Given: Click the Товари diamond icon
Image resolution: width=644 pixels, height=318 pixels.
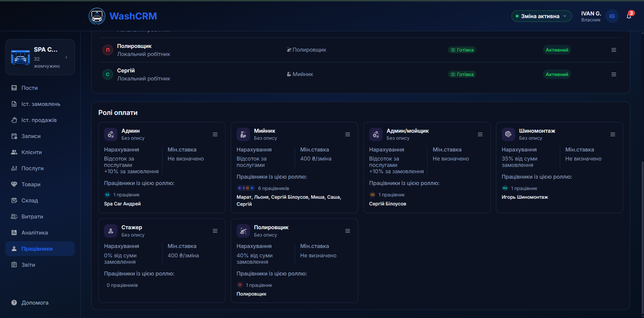Looking at the screenshot, I should (x=14, y=184).
